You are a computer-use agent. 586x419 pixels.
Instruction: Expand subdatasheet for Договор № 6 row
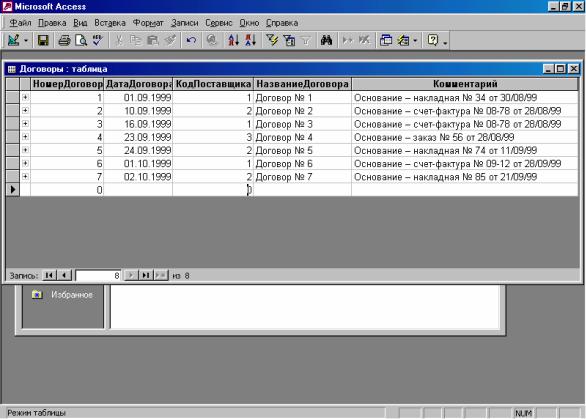pos(25,163)
